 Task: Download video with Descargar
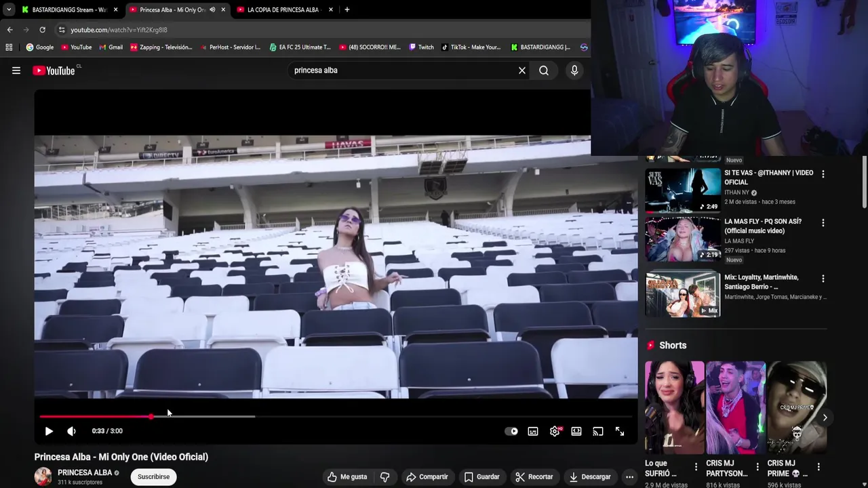coord(590,476)
